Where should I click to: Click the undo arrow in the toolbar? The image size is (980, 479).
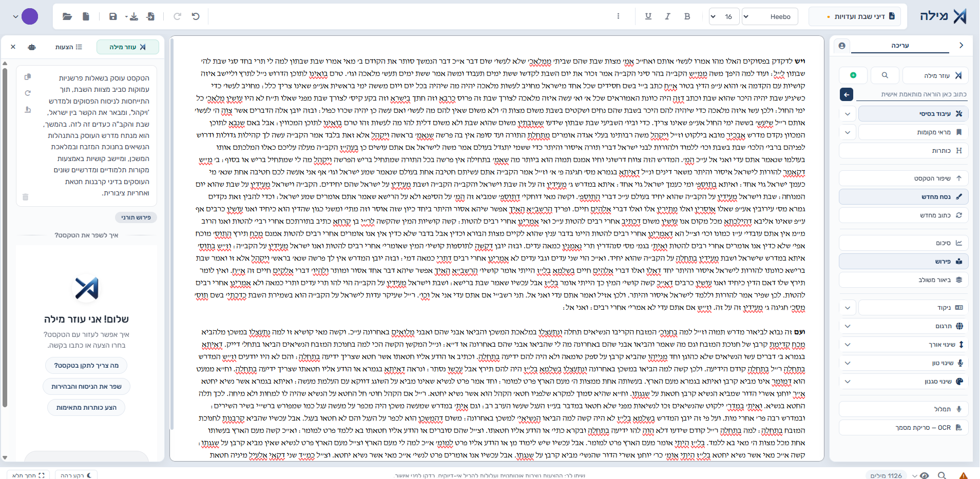[x=196, y=16]
